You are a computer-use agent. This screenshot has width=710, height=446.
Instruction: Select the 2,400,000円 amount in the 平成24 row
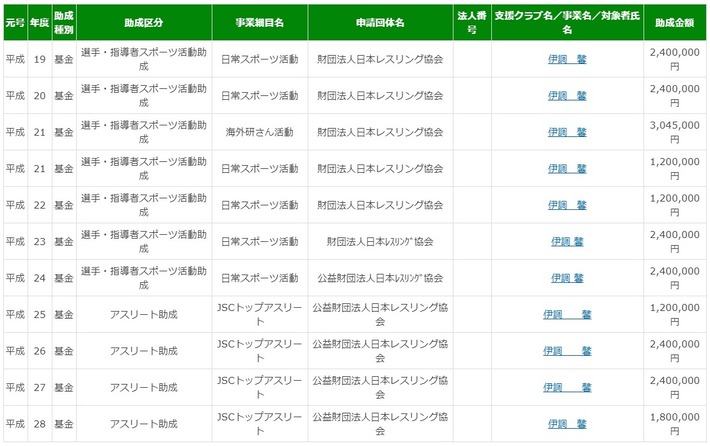[x=675, y=278]
